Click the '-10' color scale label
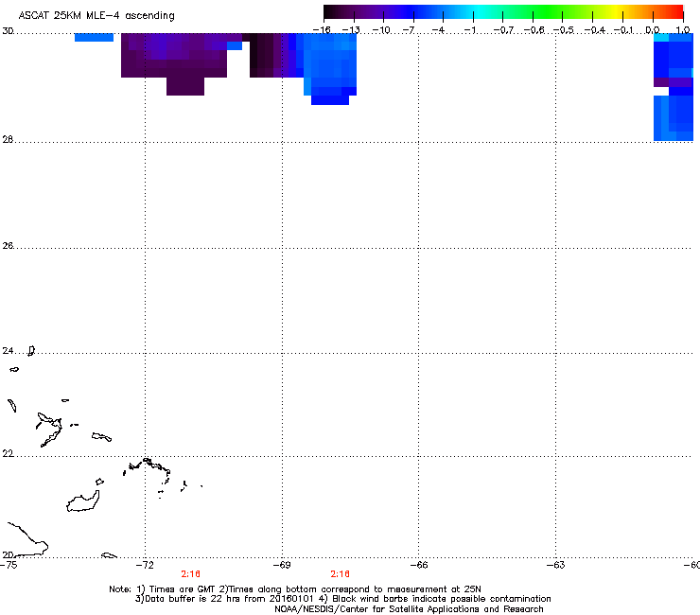Image resolution: width=700 pixels, height=615 pixels. tap(381, 30)
